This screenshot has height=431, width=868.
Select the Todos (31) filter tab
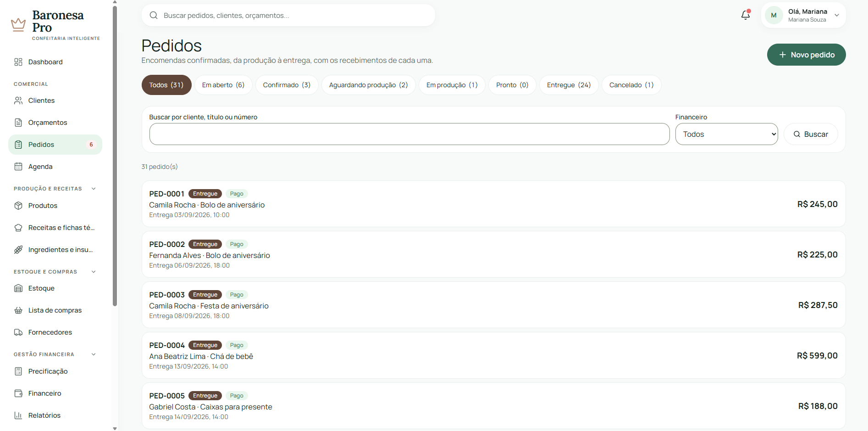pyautogui.click(x=166, y=85)
